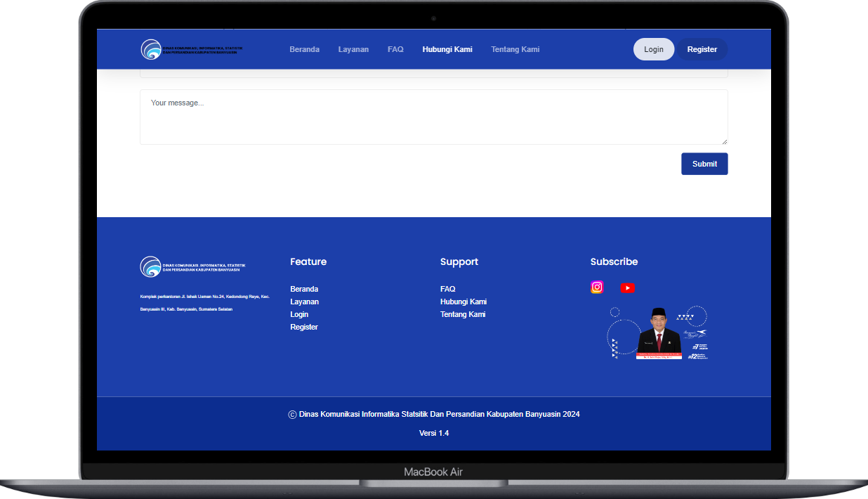Open Tentang Kami in the navbar
The height and width of the screenshot is (499, 868).
(515, 49)
